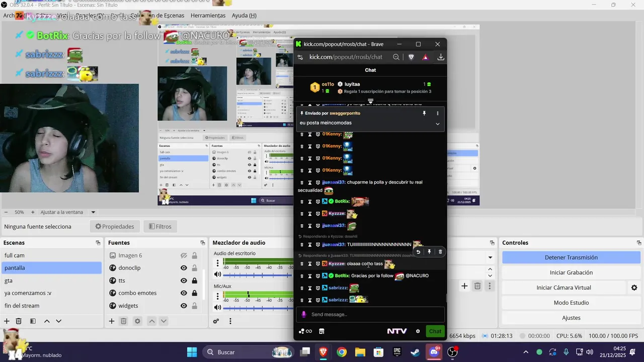The image size is (644, 362).
Task: Add a new source in Fuentes
Action: [112, 321]
